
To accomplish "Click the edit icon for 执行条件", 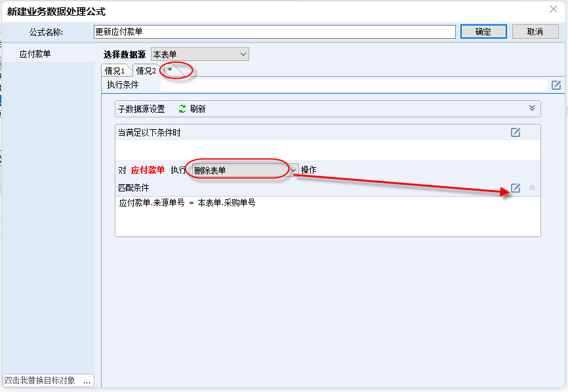I will 556,85.
